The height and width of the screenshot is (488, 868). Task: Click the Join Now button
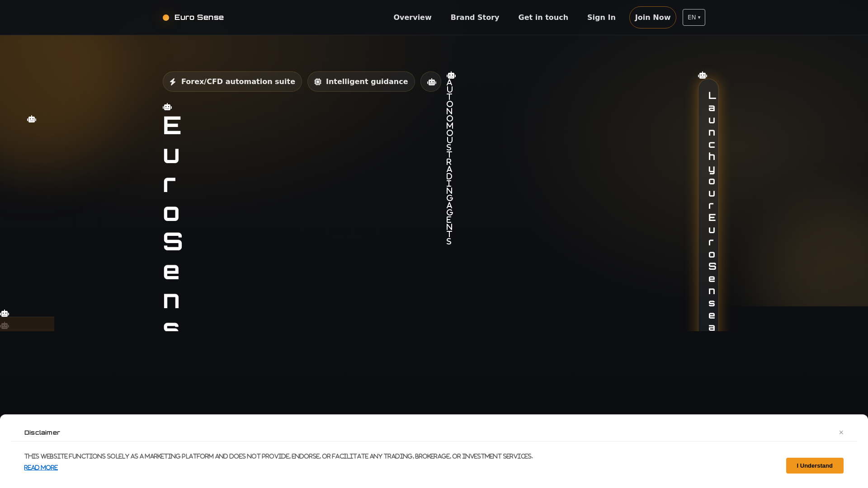(x=652, y=17)
